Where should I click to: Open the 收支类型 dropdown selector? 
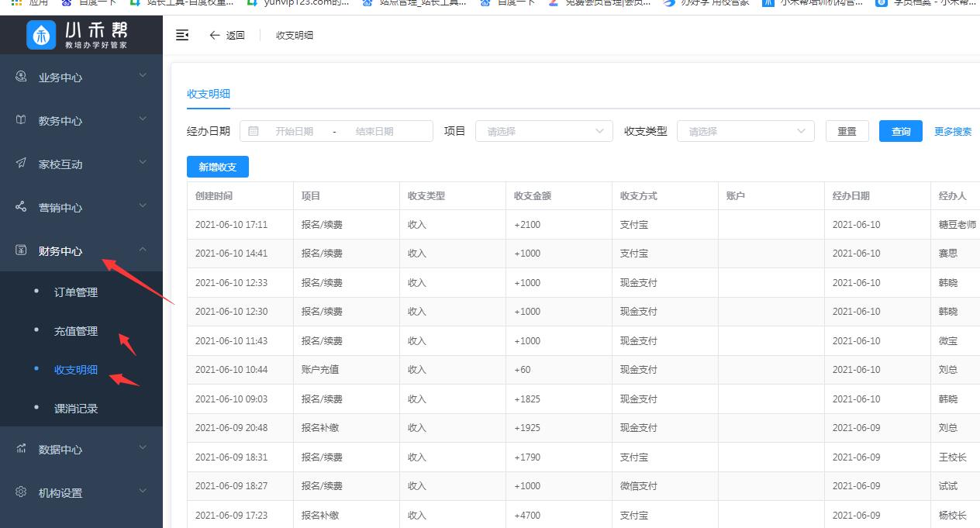[x=746, y=131]
